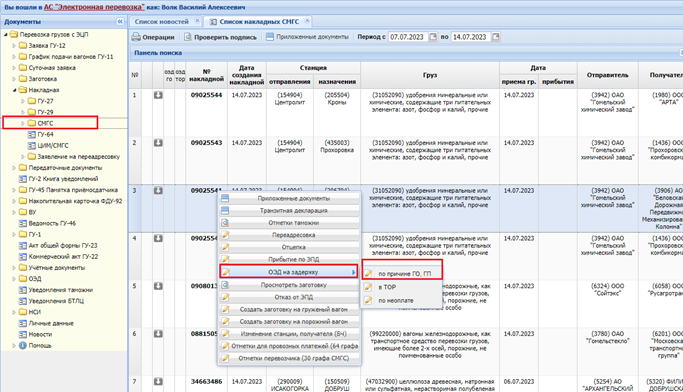This screenshot has height=392, width=683.
Task: Collapse the Документы side panel
Action: 120,21
